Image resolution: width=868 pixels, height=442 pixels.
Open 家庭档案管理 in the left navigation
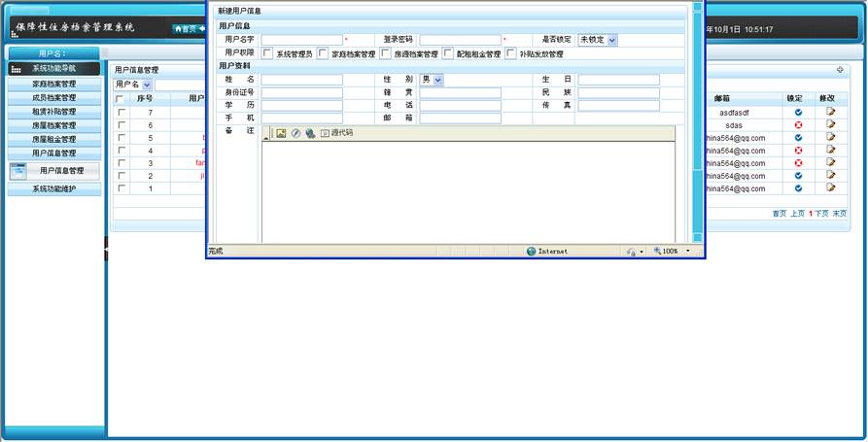tap(53, 85)
